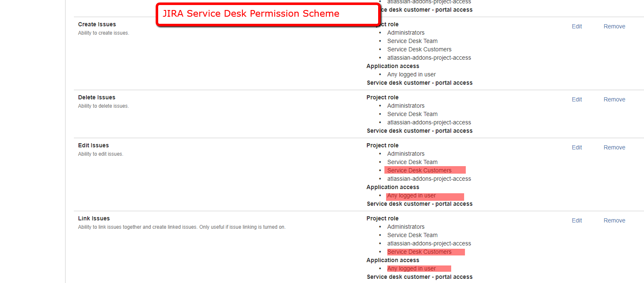The width and height of the screenshot is (644, 283).
Task: Click Service Desk Team under Link Issues
Action: point(412,235)
